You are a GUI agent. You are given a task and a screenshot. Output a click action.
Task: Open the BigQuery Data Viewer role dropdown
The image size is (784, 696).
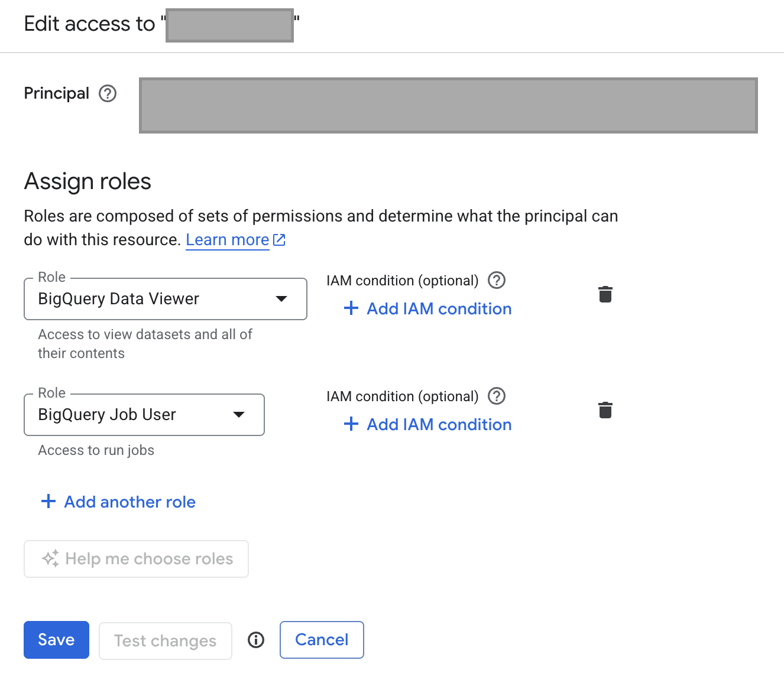click(165, 299)
